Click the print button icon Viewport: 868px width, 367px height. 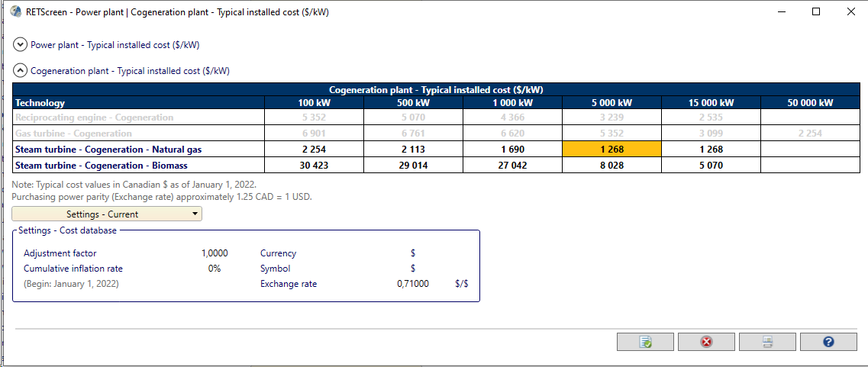coord(767,342)
